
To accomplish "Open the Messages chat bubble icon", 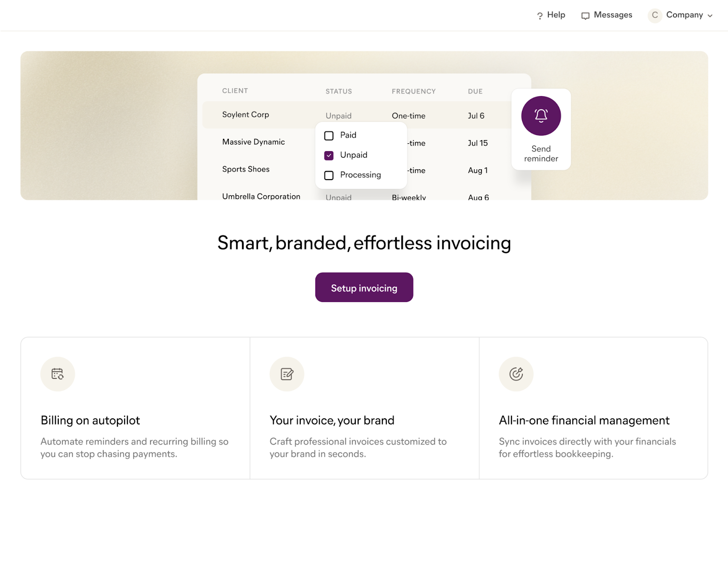I will click(585, 16).
